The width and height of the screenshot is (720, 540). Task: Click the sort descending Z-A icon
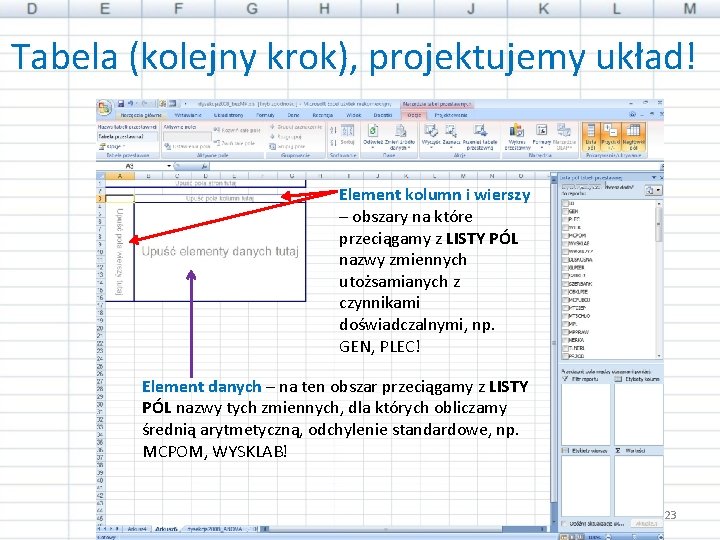333,143
